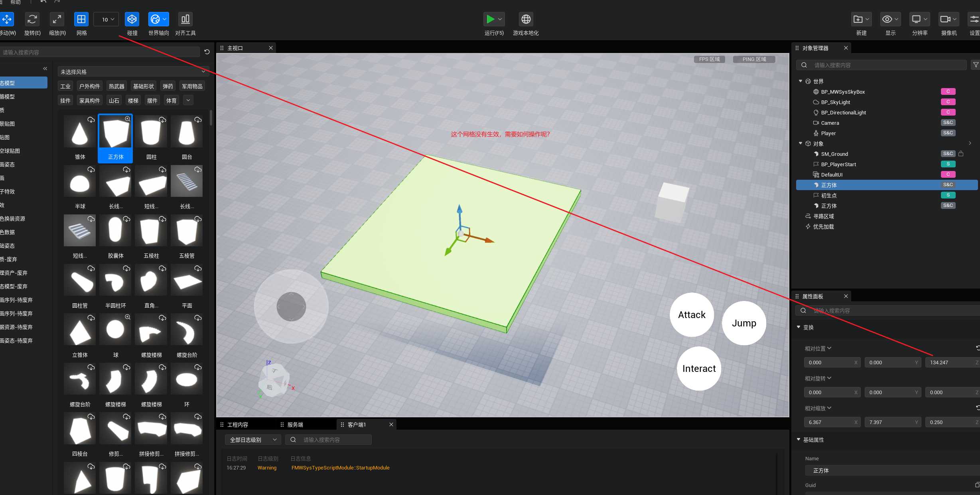Open the object manager filter icon

tap(975, 65)
